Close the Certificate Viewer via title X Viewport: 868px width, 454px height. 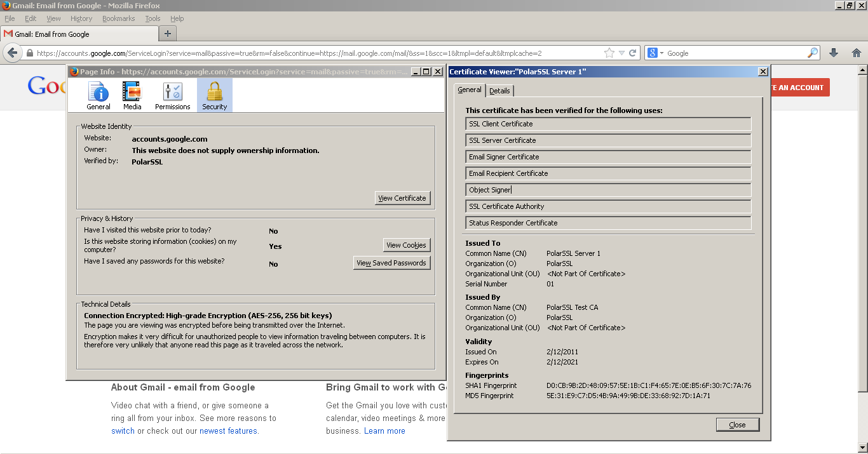coord(763,72)
